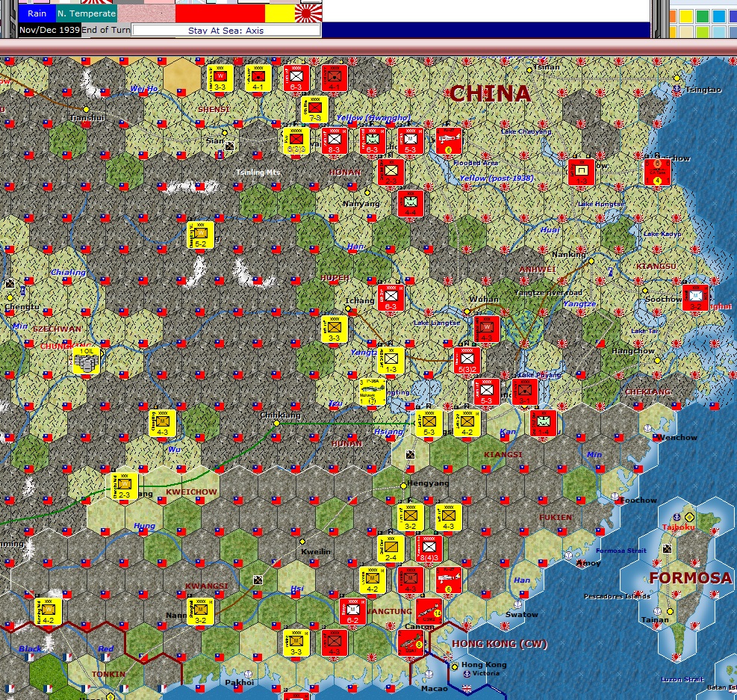Click the Chihkiang city marker
737x700 pixels.
click(x=276, y=423)
